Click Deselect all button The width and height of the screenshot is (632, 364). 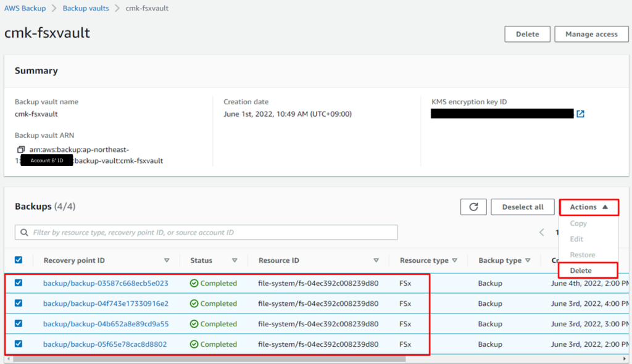pyautogui.click(x=523, y=207)
